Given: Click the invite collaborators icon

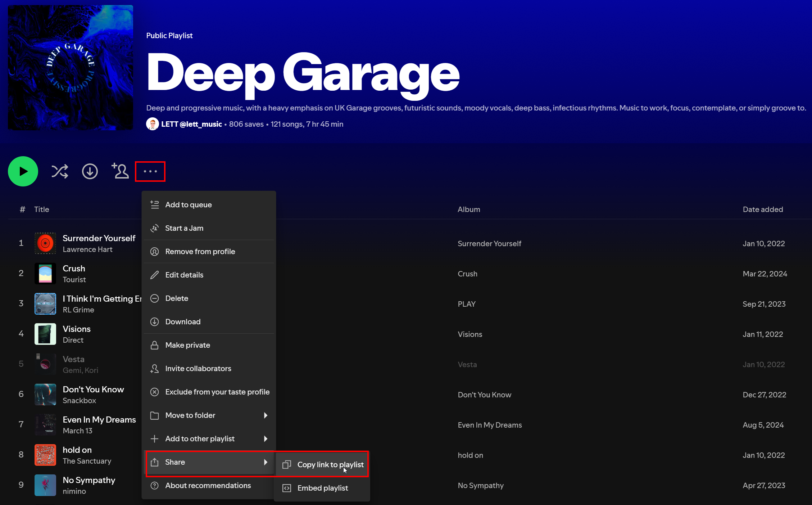Looking at the screenshot, I should pyautogui.click(x=120, y=171).
